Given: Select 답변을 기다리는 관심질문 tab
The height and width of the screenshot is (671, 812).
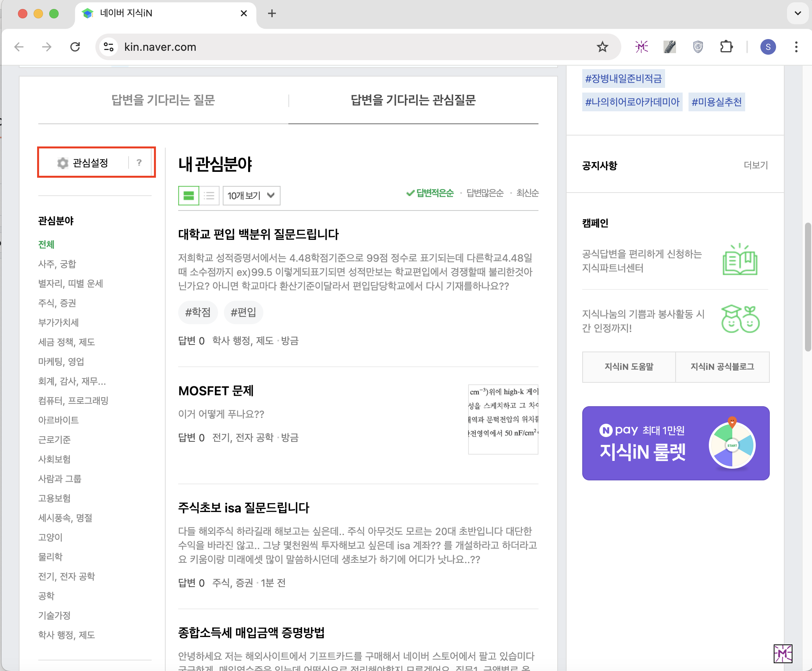Looking at the screenshot, I should 413,100.
